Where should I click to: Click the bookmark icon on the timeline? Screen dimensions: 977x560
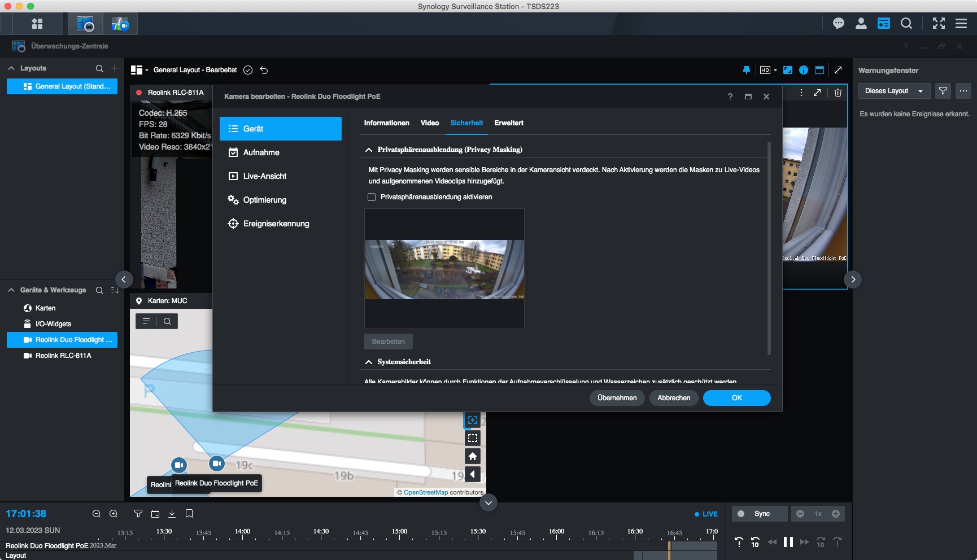189,514
